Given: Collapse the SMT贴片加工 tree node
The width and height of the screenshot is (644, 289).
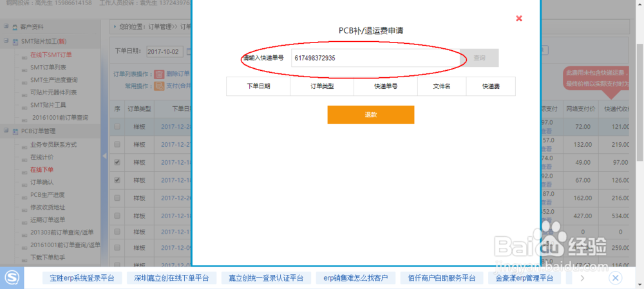Looking at the screenshot, I should [6, 41].
